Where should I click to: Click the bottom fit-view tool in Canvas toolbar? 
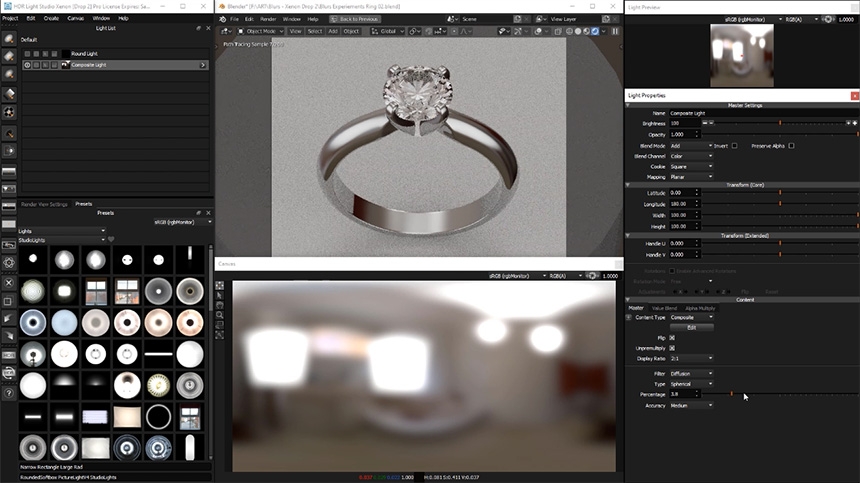coord(219,334)
